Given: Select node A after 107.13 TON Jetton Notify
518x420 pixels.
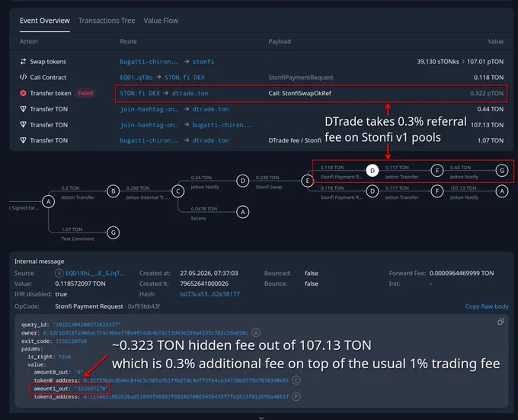Looking at the screenshot, I should (x=502, y=191).
